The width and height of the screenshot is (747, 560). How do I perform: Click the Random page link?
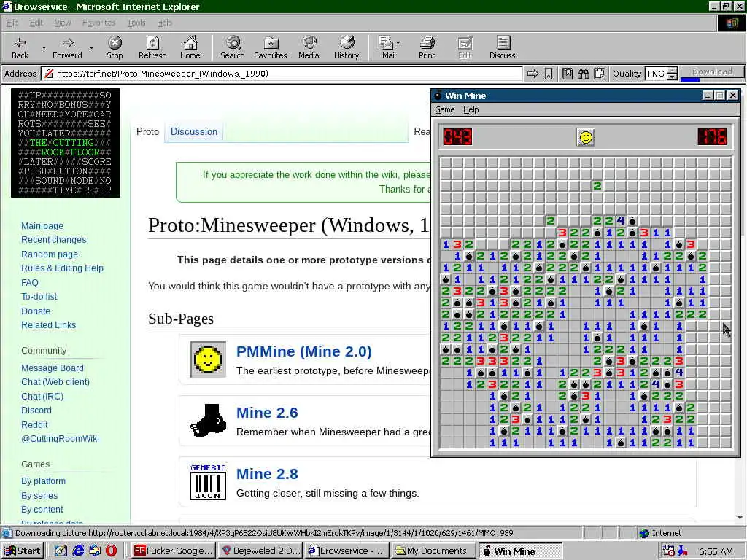click(50, 254)
